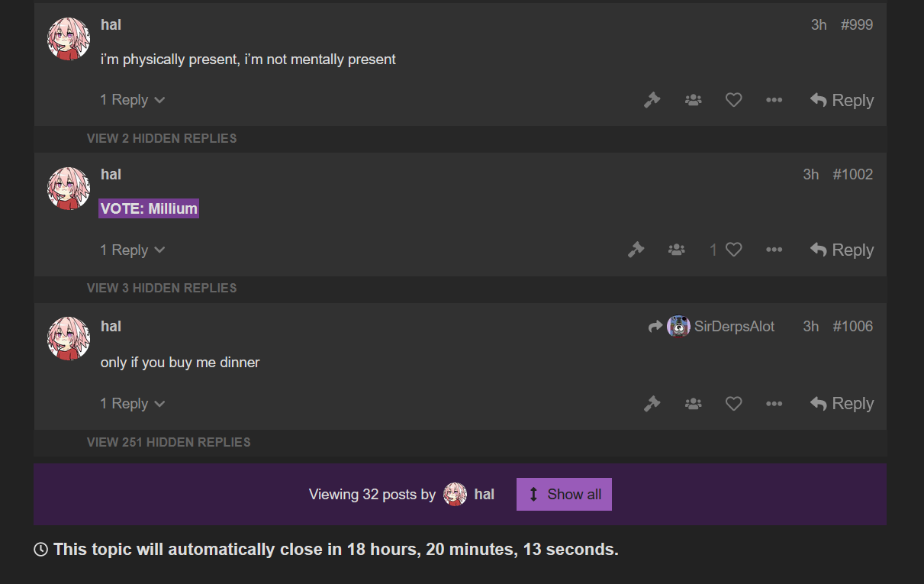Click the gavel icon on post #999
The width and height of the screenshot is (924, 584).
652,100
